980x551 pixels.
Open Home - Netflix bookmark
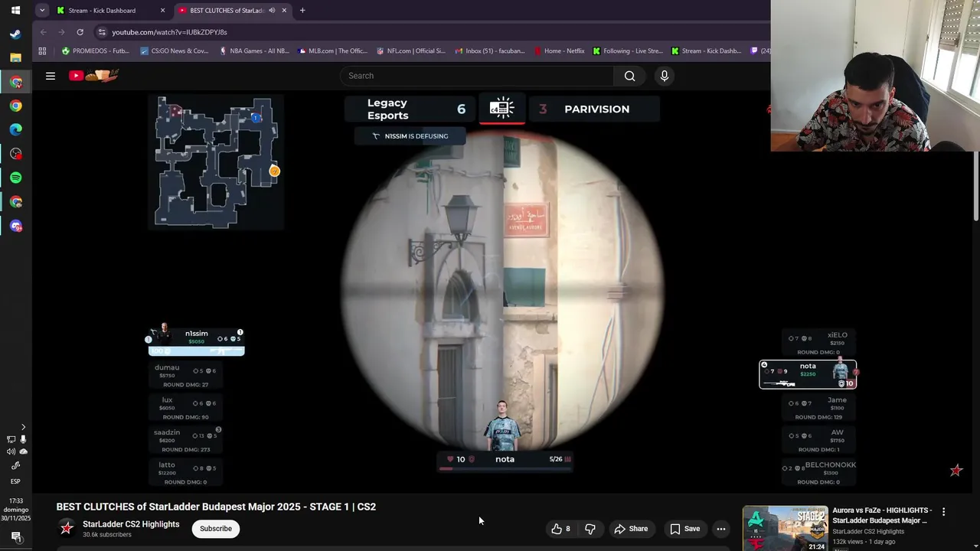click(559, 51)
